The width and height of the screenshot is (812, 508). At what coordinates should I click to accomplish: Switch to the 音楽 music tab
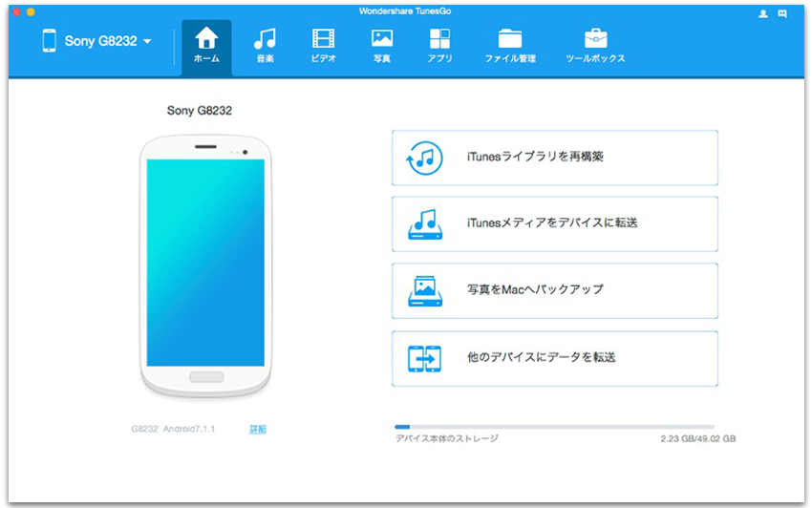266,47
